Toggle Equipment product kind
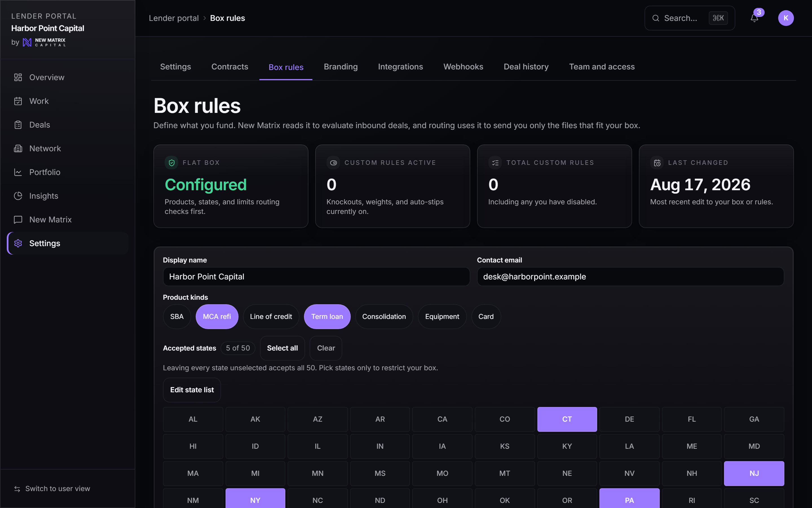The width and height of the screenshot is (812, 508). 442,316
